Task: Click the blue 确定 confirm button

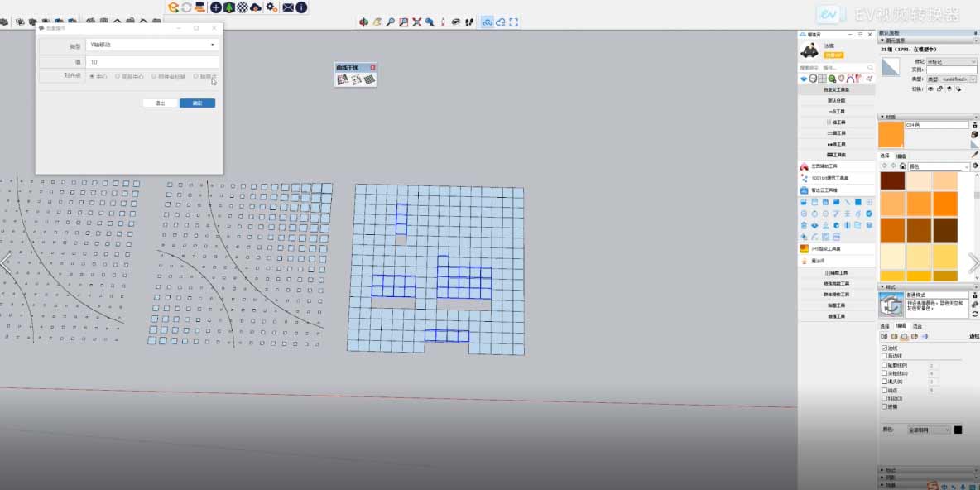Action: pos(197,103)
